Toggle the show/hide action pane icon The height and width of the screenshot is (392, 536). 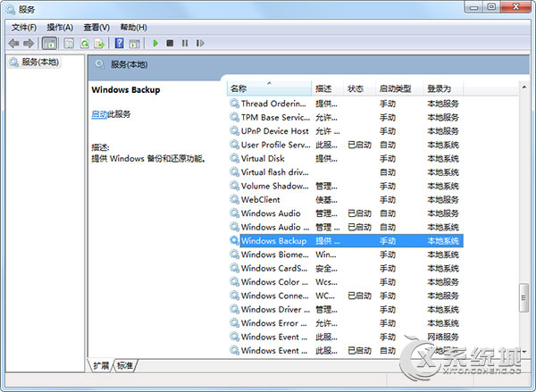pos(134,44)
